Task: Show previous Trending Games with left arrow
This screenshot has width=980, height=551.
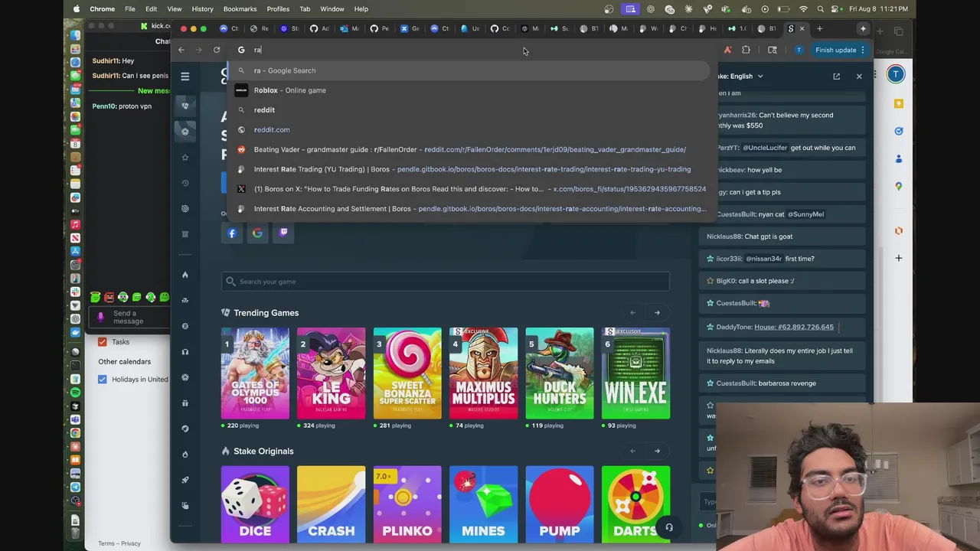Action: 632,312
